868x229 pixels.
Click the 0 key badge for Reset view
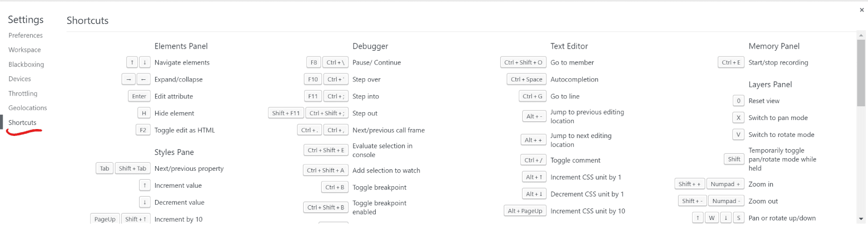click(x=738, y=100)
